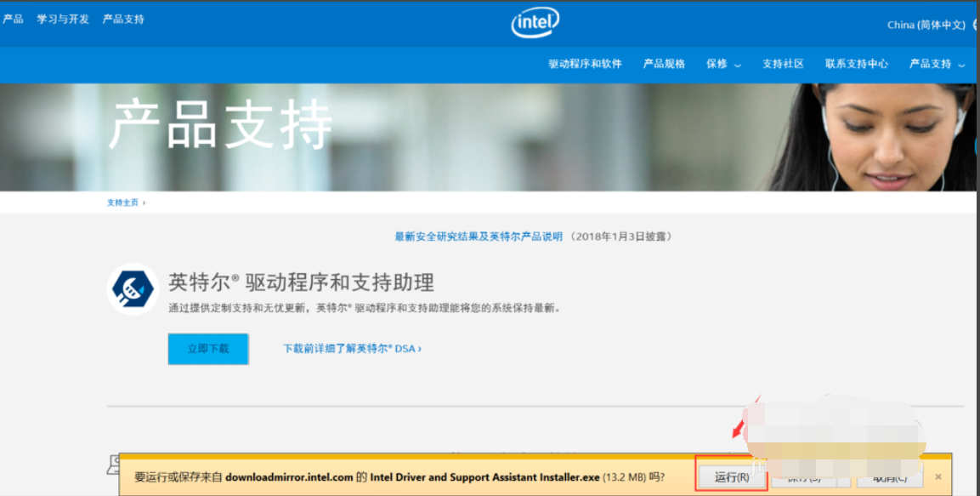Image resolution: width=980 pixels, height=496 pixels.
Task: Go to 驱动程序和软件 page
Action: (585, 64)
